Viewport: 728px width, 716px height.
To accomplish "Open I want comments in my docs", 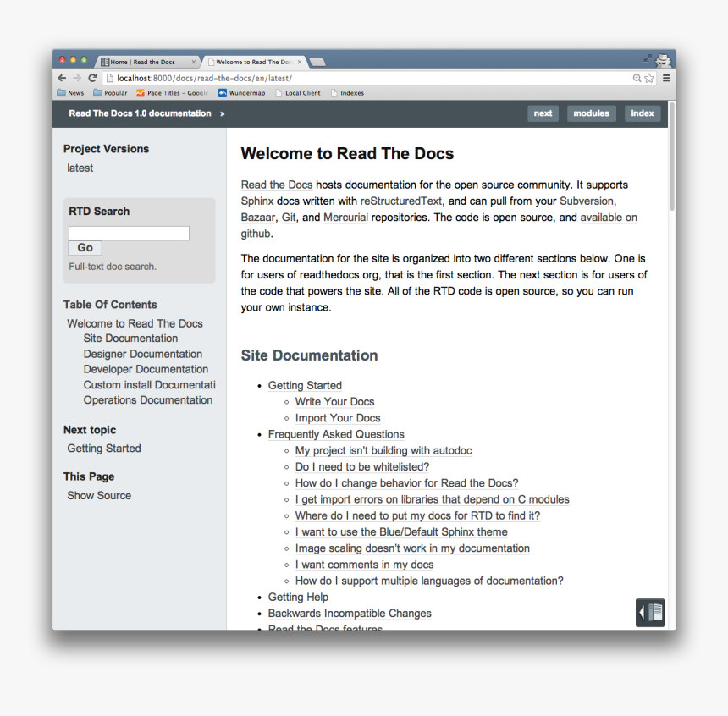I will point(365,565).
